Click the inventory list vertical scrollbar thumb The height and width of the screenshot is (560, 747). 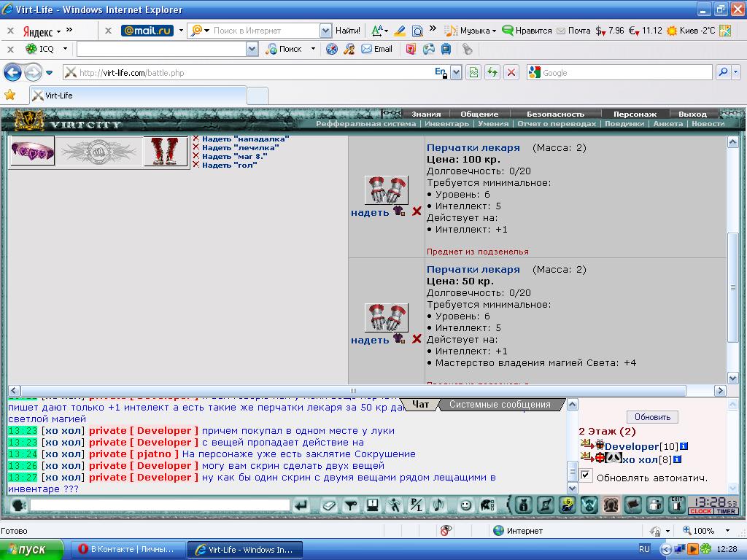[x=732, y=287]
